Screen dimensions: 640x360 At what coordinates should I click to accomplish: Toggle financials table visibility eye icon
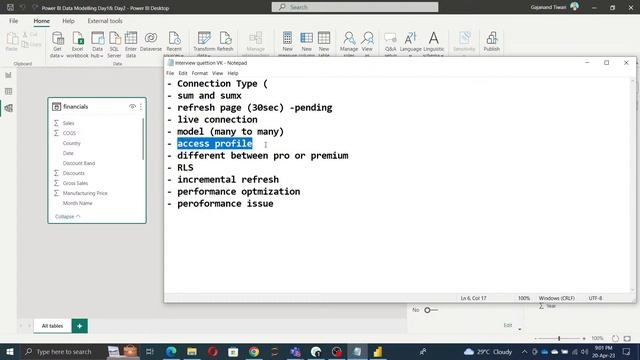pyautogui.click(x=132, y=107)
